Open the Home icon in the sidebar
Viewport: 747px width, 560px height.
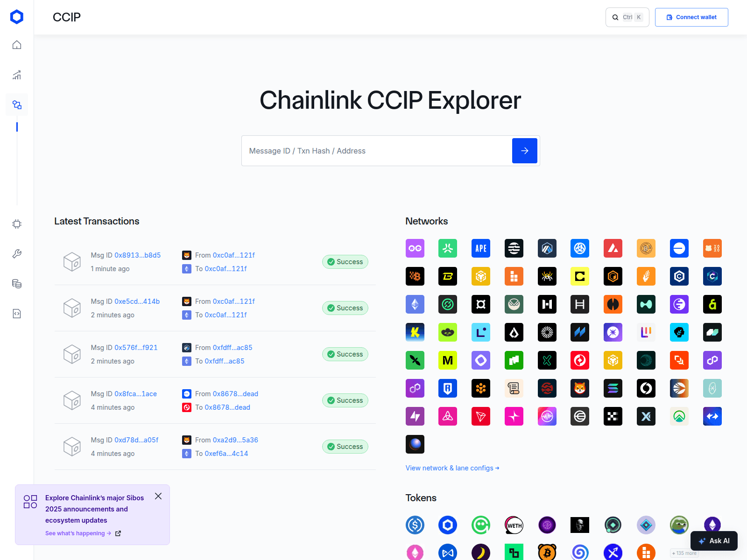(17, 45)
